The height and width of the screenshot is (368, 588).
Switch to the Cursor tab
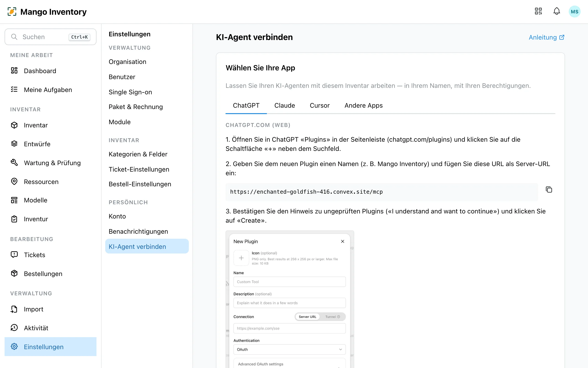[319, 106]
